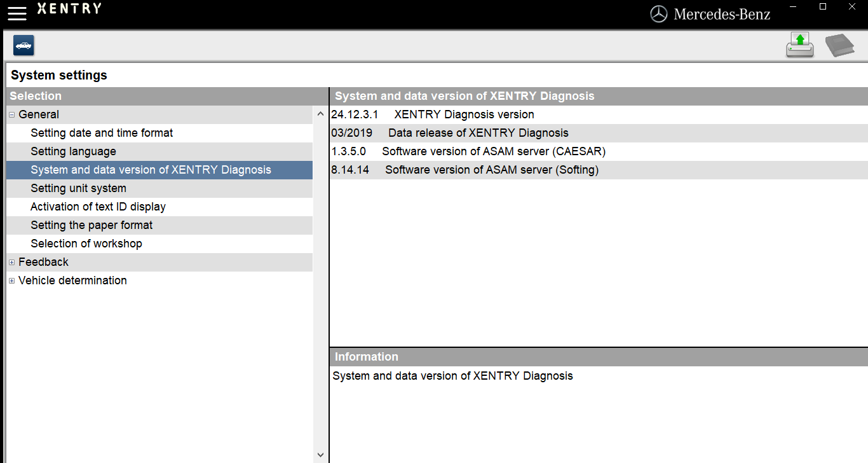Click the Feedback label
The image size is (868, 463).
tap(43, 262)
